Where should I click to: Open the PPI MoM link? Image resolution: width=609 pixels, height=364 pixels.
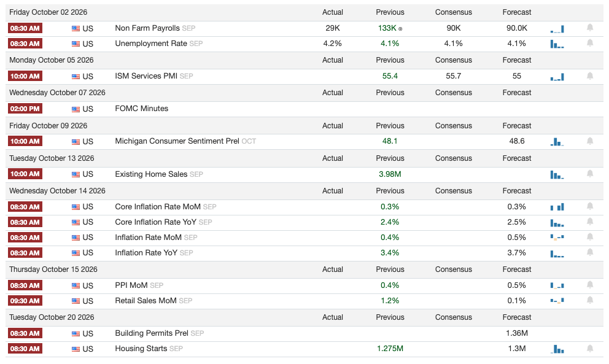pyautogui.click(x=131, y=285)
